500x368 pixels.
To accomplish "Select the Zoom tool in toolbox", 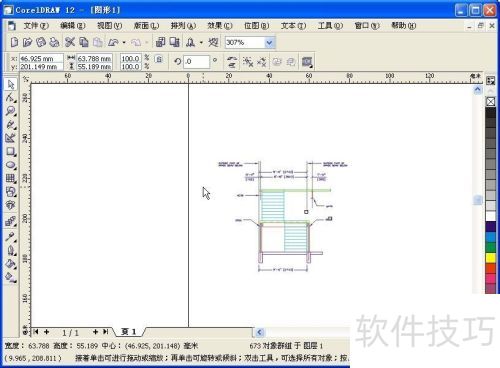I will point(11,111).
